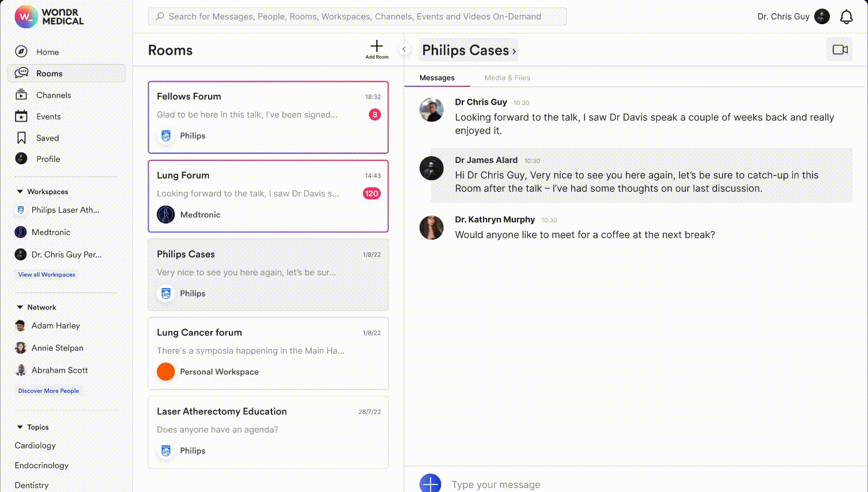Switch to the Media & Files tab

pyautogui.click(x=507, y=78)
